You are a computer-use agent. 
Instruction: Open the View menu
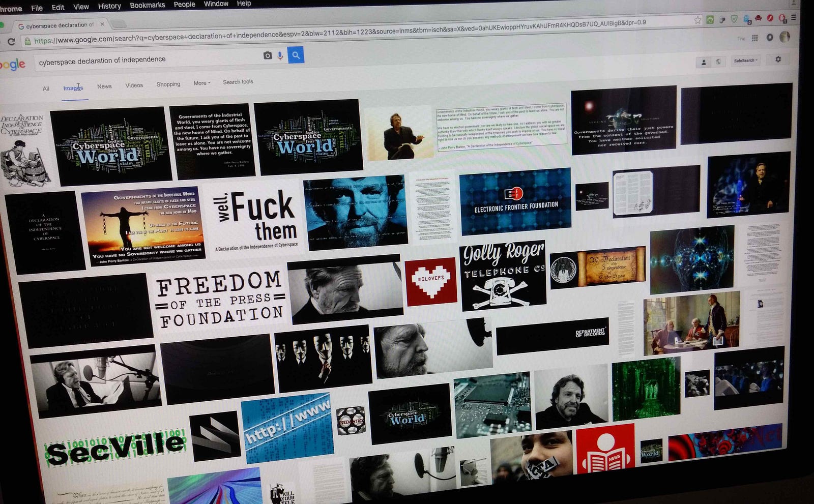tap(81, 7)
